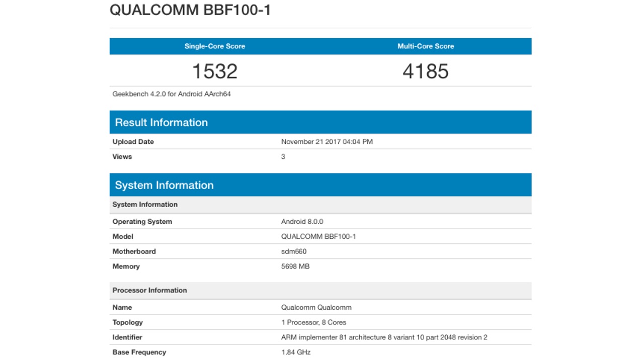Click the multi-core score value 4185
Screen dimensions: 644x362
click(x=426, y=71)
